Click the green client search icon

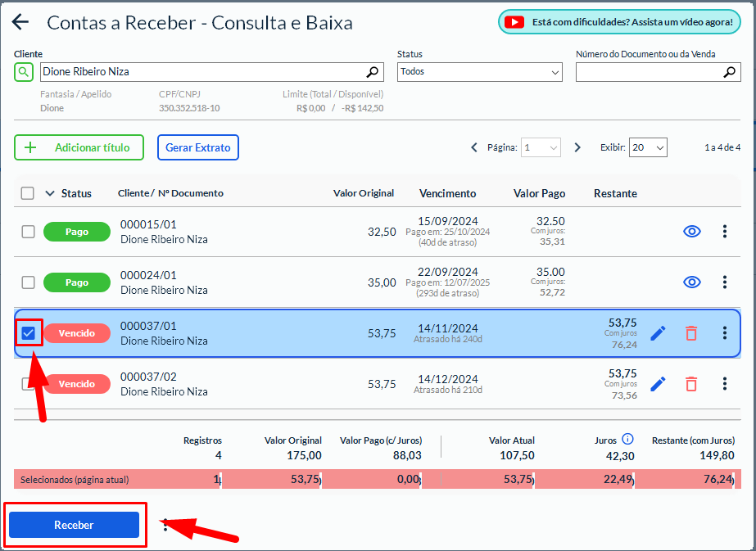[24, 72]
